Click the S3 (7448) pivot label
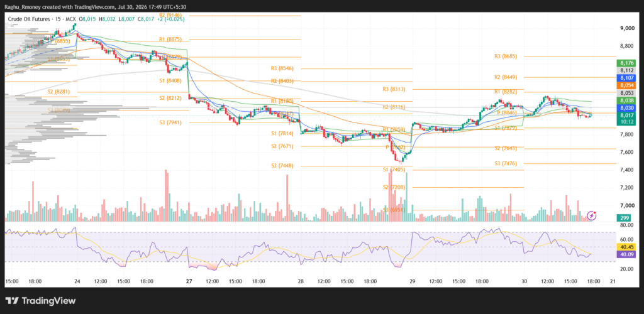This screenshot has width=644, height=314. (282, 166)
